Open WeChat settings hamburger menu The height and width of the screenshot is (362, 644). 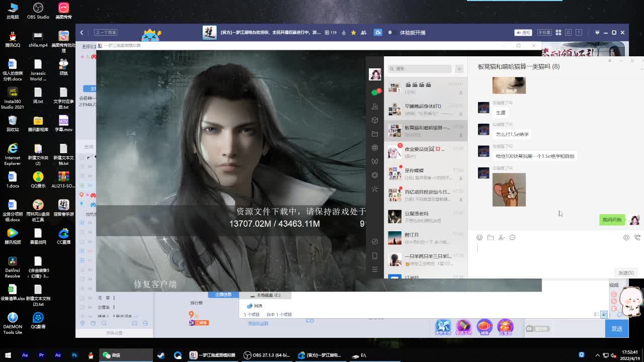tap(375, 269)
